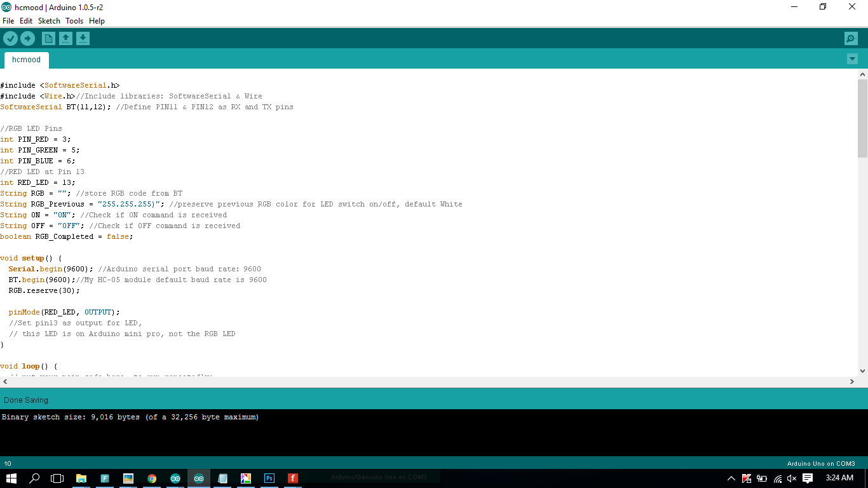The height and width of the screenshot is (488, 868).
Task: Open the Tools menu
Action: click(74, 21)
